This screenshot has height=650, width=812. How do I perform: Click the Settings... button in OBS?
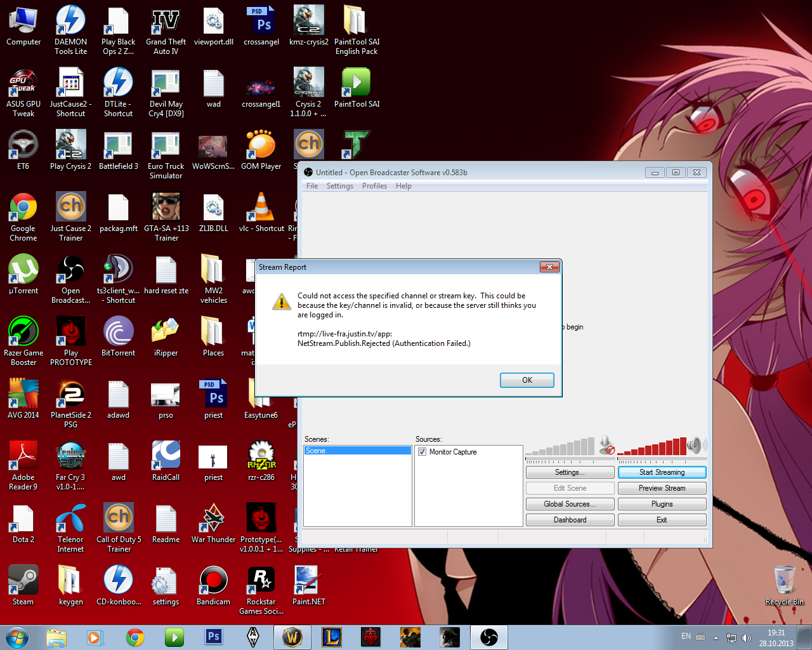coord(570,472)
